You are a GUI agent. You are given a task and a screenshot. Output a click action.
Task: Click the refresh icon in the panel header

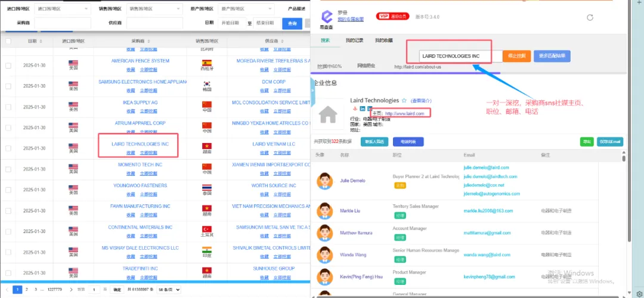pyautogui.click(x=590, y=17)
